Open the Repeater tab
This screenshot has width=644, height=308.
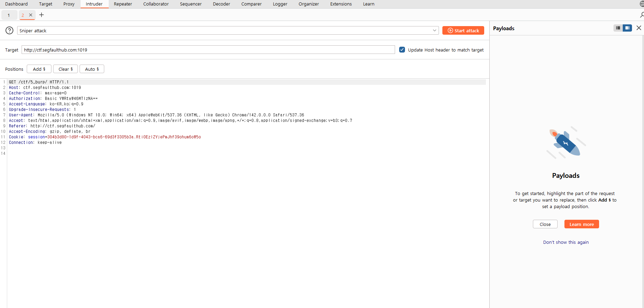coord(123,4)
